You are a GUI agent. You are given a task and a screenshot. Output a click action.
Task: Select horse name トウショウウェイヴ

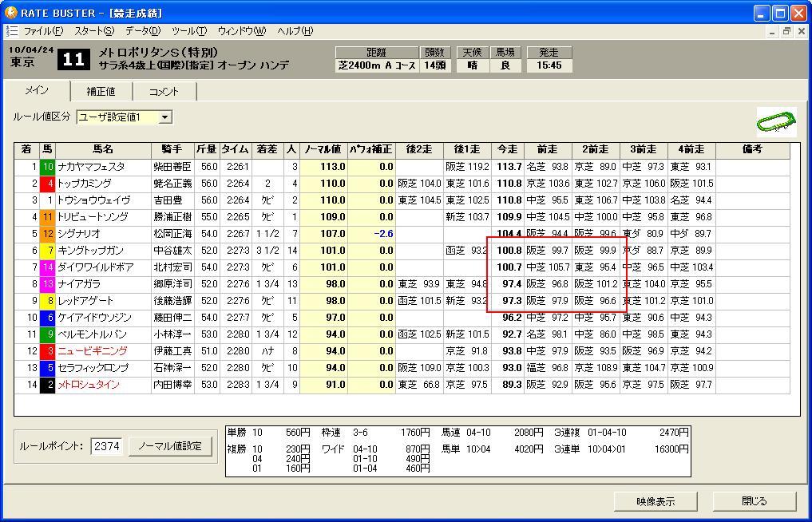pos(93,200)
